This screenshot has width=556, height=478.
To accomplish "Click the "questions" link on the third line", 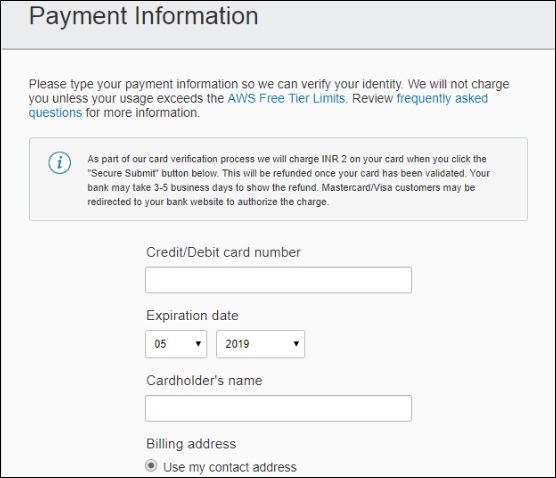I will pyautogui.click(x=55, y=113).
